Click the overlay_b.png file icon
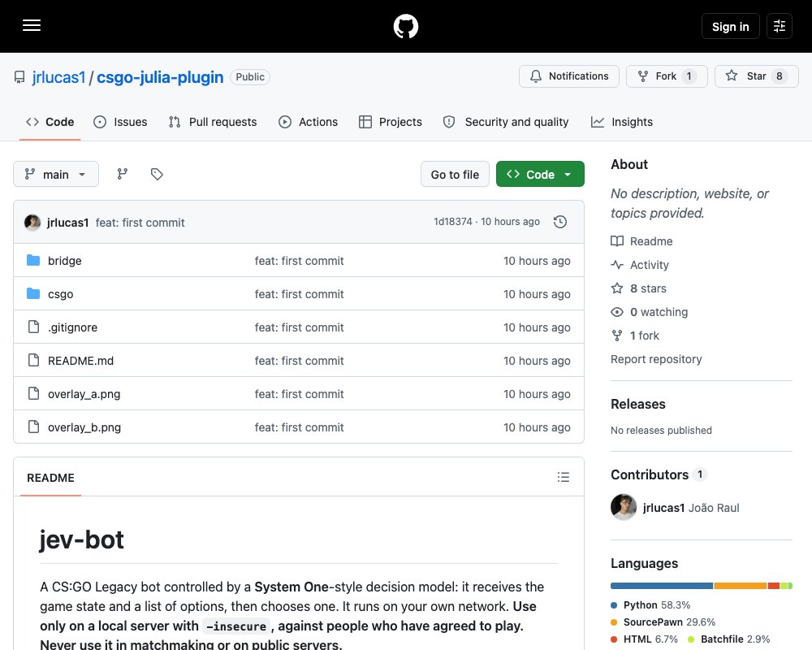This screenshot has height=650, width=812. [x=33, y=427]
